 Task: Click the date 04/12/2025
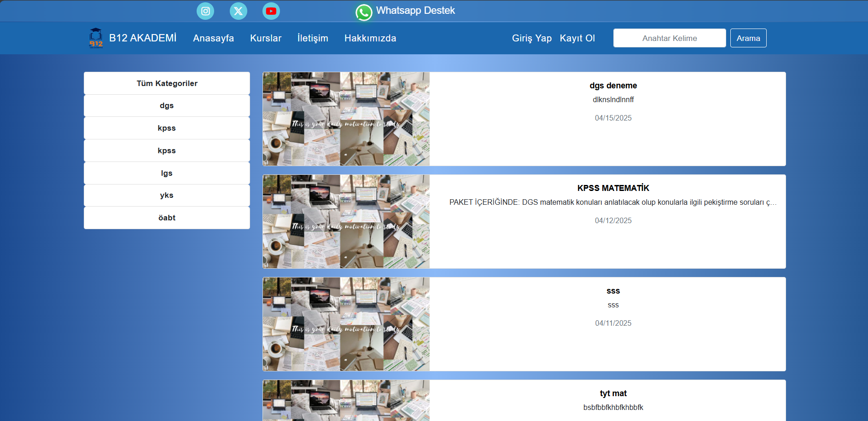613,221
